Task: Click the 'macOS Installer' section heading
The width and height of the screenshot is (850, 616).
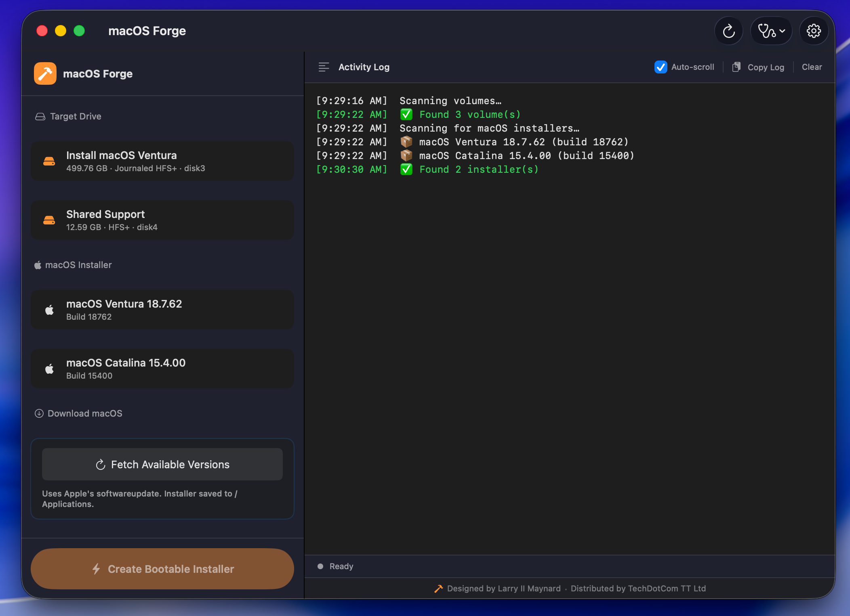Action: 78,265
